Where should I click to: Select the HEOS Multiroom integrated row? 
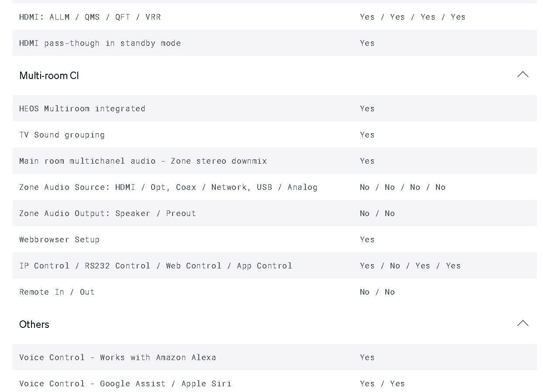click(274, 108)
